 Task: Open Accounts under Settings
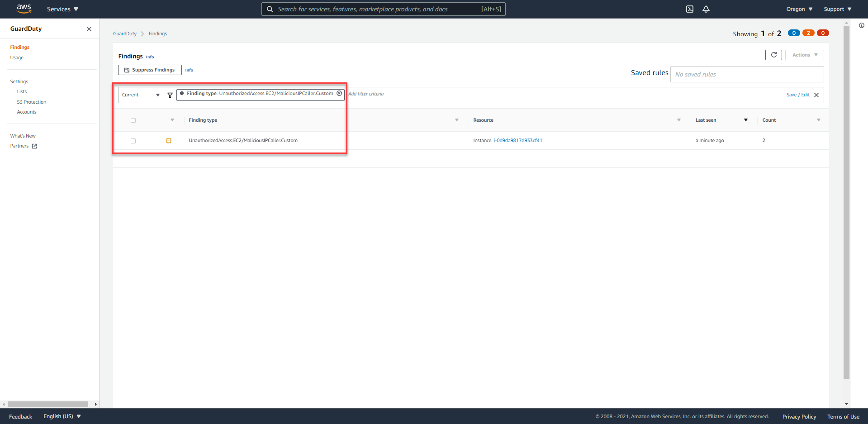[x=27, y=112]
